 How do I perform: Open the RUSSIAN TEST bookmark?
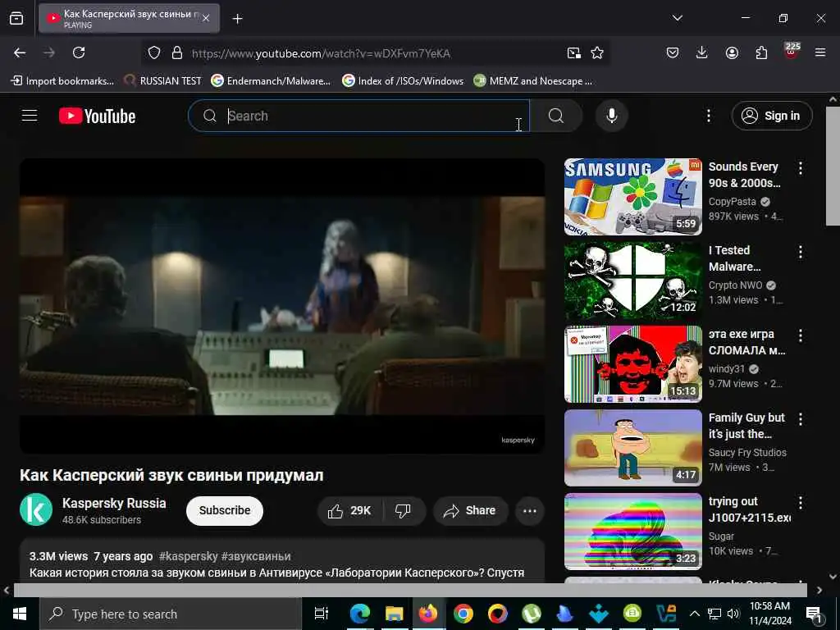pos(163,81)
